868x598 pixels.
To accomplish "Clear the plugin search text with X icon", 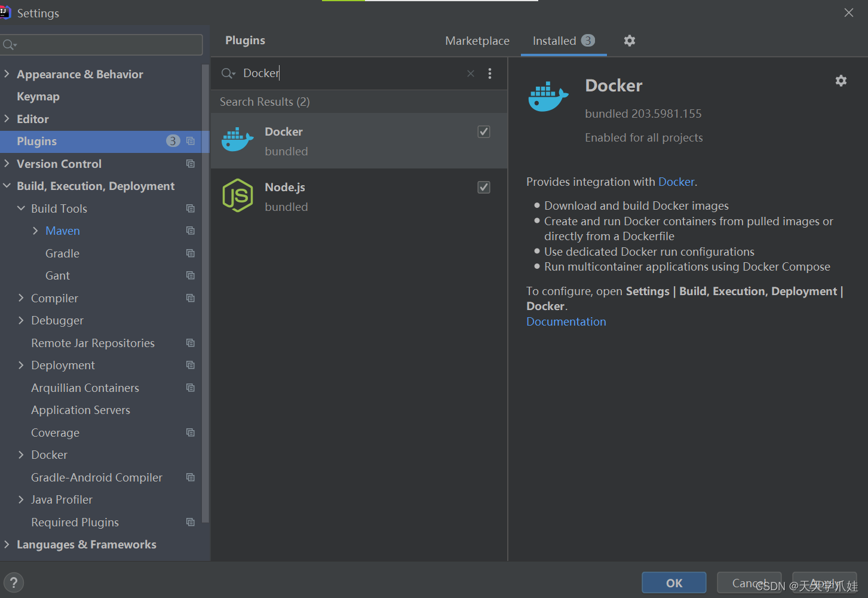I will [x=471, y=73].
